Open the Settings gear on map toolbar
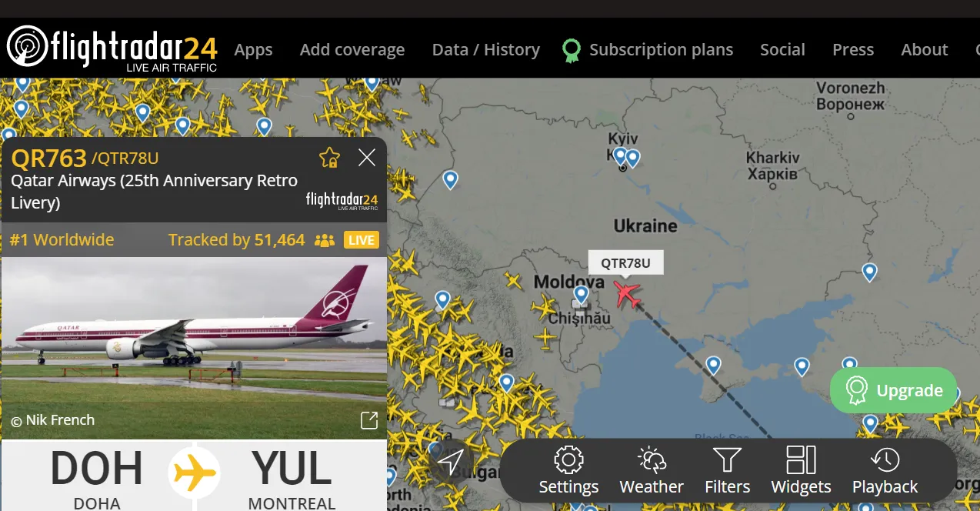Image resolution: width=980 pixels, height=511 pixels. 568,470
